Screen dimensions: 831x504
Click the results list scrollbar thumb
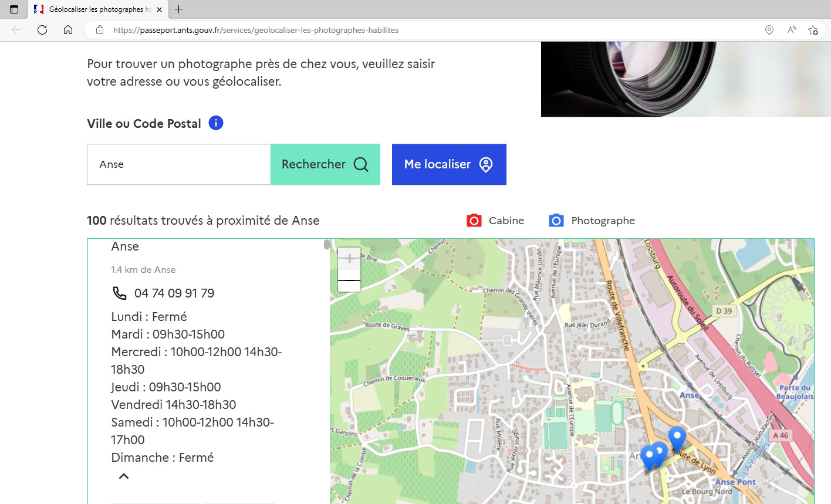point(327,245)
